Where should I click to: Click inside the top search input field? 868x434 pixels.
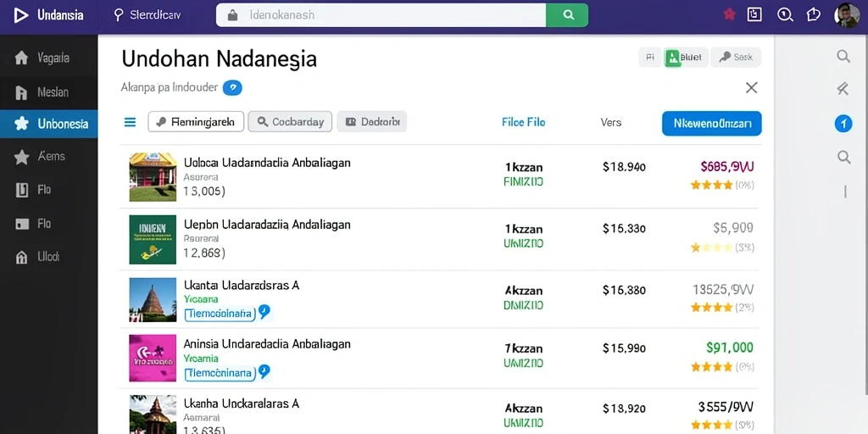[381, 15]
